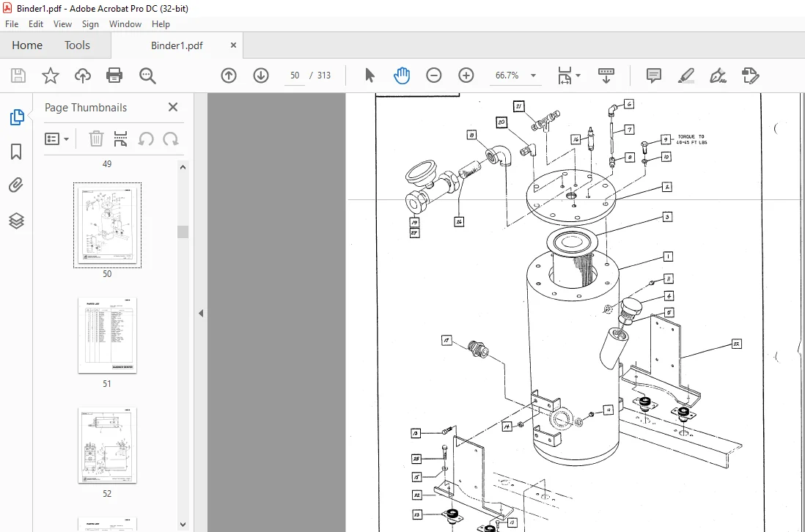
Task: Click the 'Page Thumbnails' panel title
Action: [86, 107]
